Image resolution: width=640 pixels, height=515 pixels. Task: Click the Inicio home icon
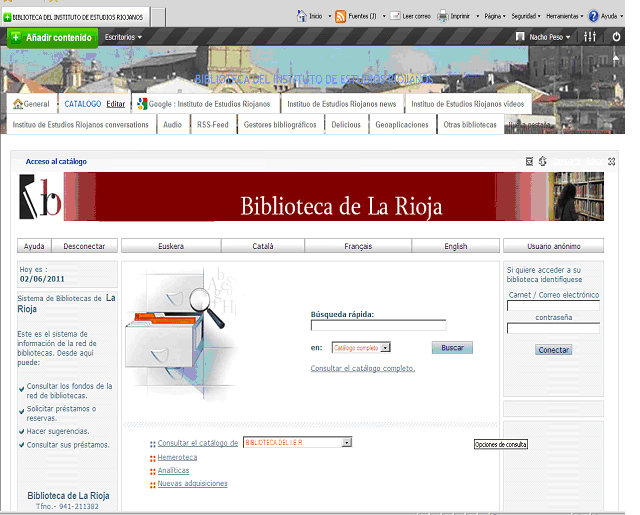coord(302,16)
